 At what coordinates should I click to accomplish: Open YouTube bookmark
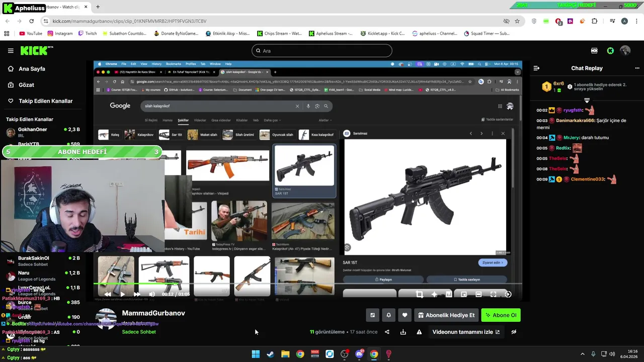[31, 34]
